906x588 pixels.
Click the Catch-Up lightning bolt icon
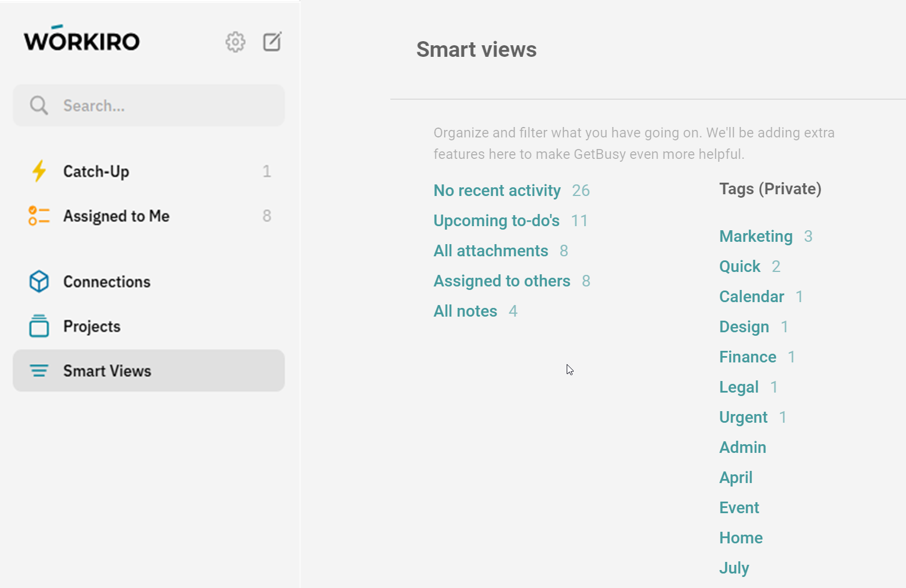pyautogui.click(x=39, y=171)
